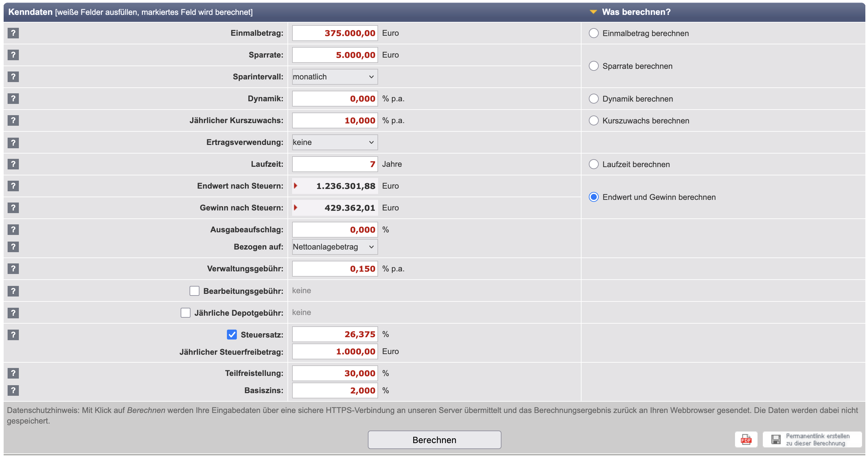Viewport: 868px width, 456px height.
Task: Collapse the Was berechnen? triangle header
Action: pyautogui.click(x=593, y=12)
